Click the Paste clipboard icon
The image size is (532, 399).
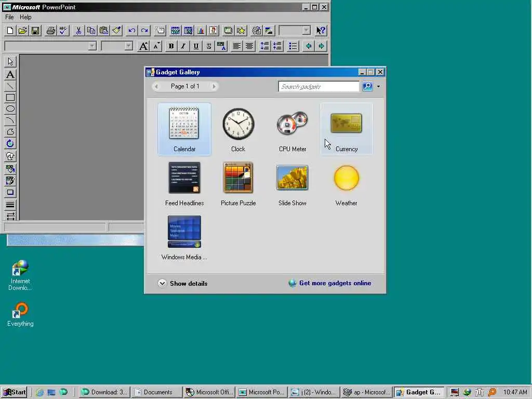coord(103,31)
